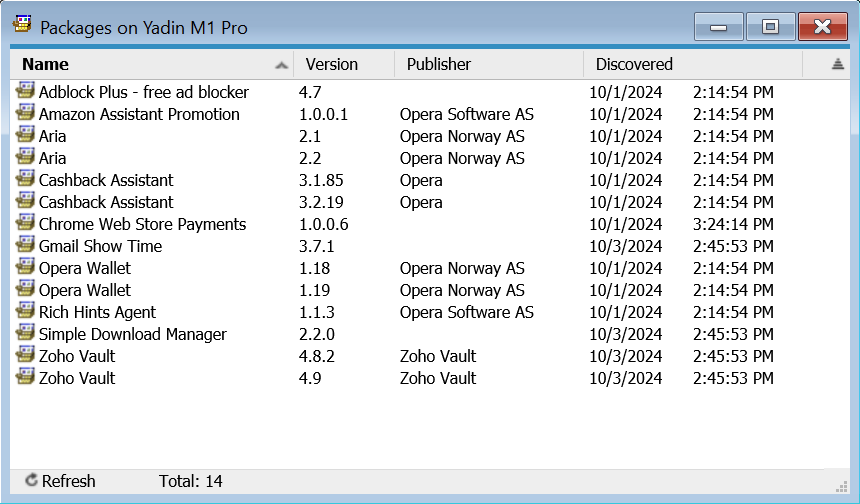Click version 3.2.19 of Cashback Assistant
The height and width of the screenshot is (504, 860).
321,202
